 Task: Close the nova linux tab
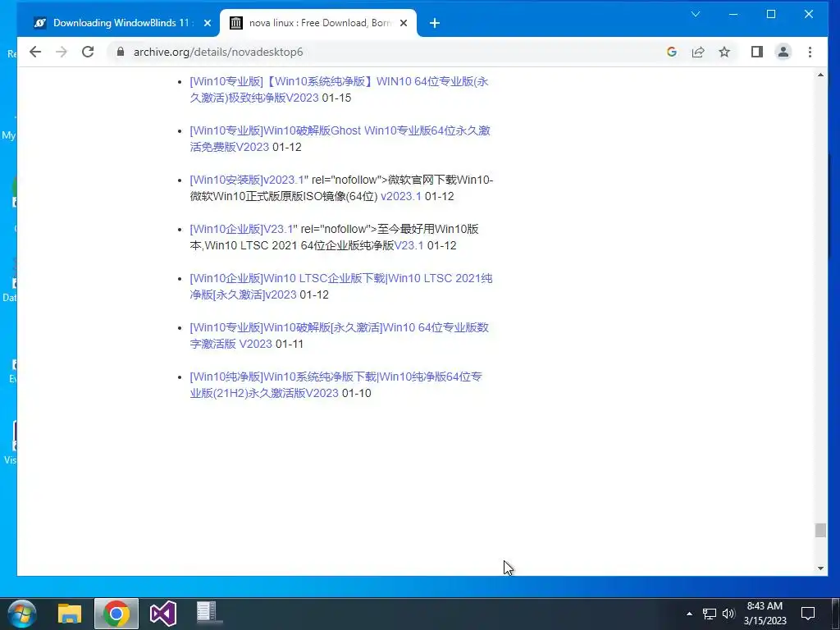tap(404, 23)
